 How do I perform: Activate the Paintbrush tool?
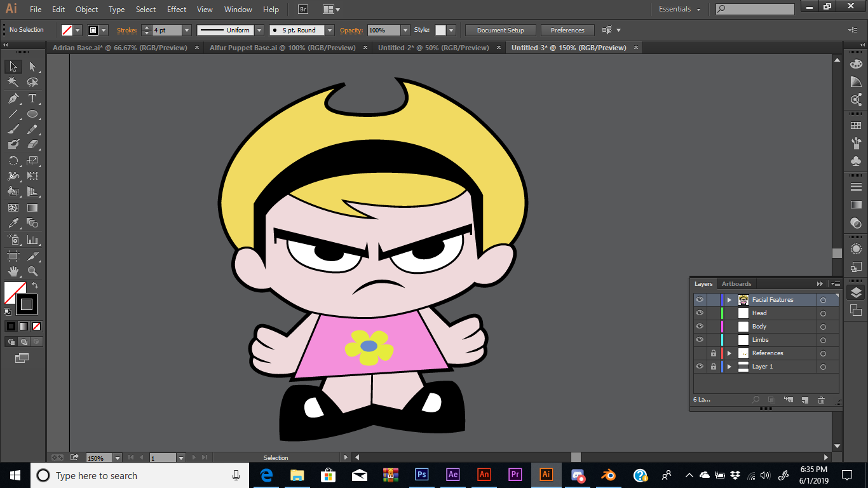click(13, 130)
